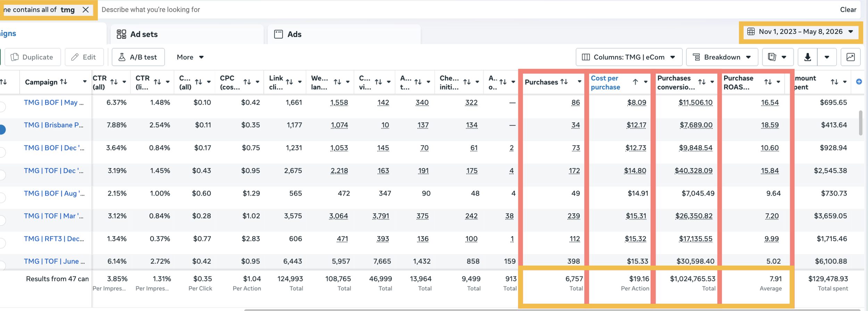Screen dimensions: 868x311
Task: Open the date range dropdown Nov 1, 2023
Action: pos(800,32)
